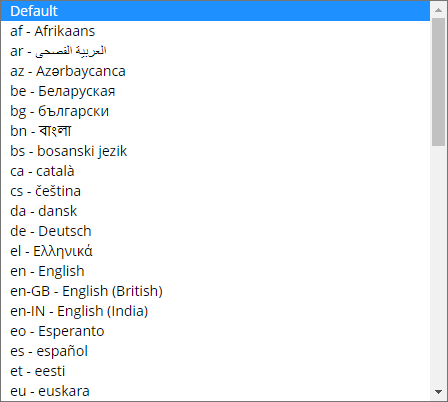
Task: Select el - Ελληνικά option
Action: 215,251
